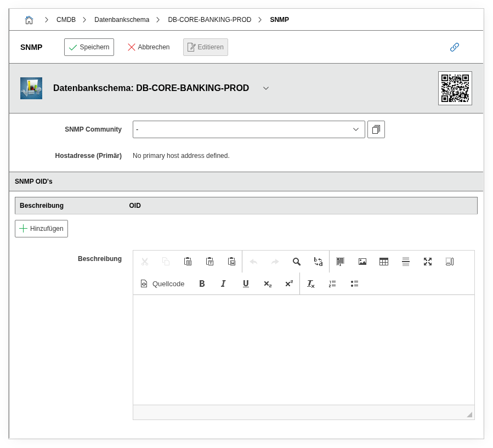This screenshot has height=448, width=493.
Task: Insert a horizontal line in the editor
Action: click(x=406, y=262)
